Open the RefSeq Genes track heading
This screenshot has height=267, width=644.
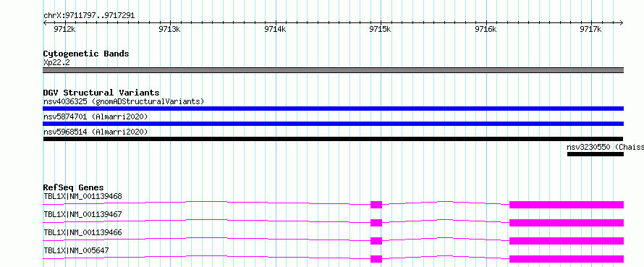click(x=73, y=187)
